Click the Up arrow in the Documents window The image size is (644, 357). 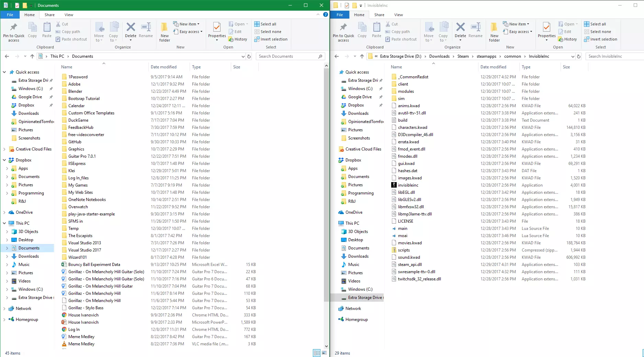(x=32, y=56)
